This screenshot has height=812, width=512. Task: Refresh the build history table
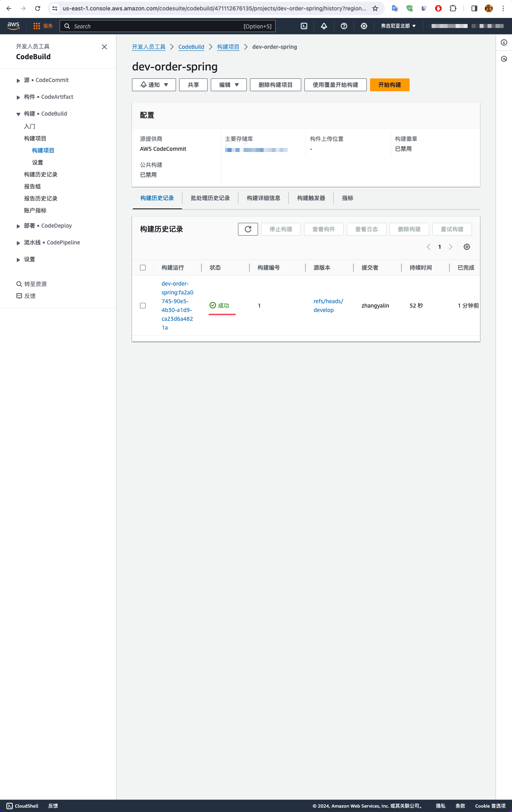click(x=248, y=229)
